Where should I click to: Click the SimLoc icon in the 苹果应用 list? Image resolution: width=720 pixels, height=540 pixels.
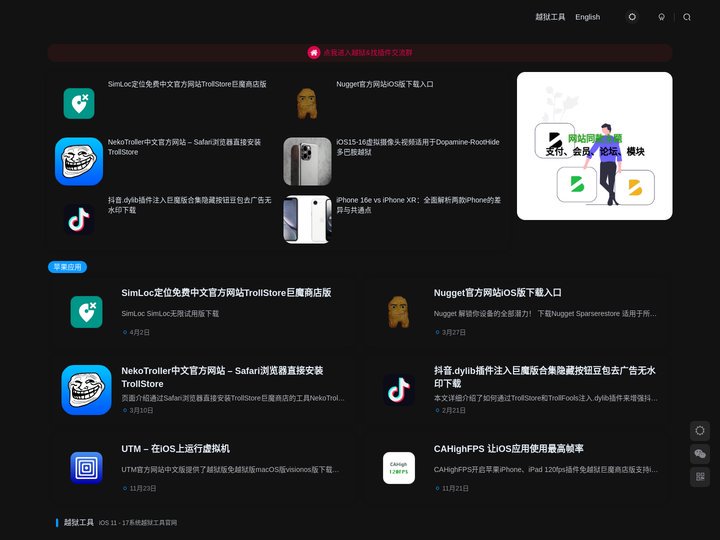tap(86, 312)
